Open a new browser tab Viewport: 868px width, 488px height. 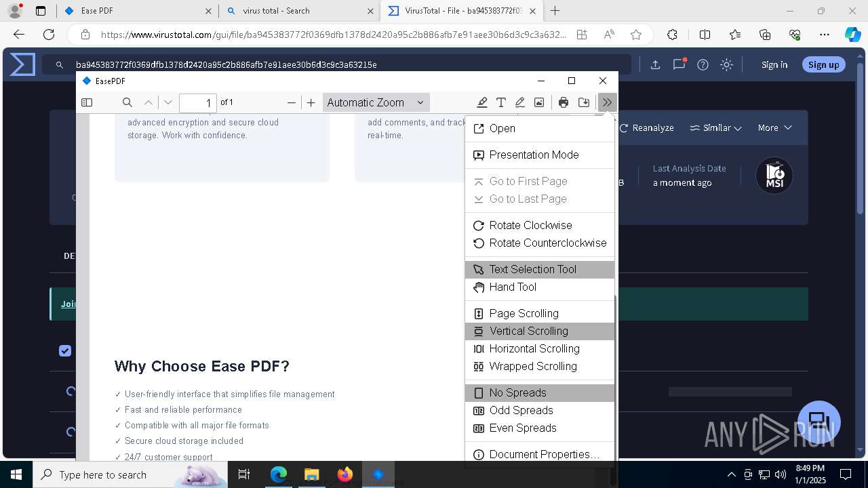[x=555, y=11]
